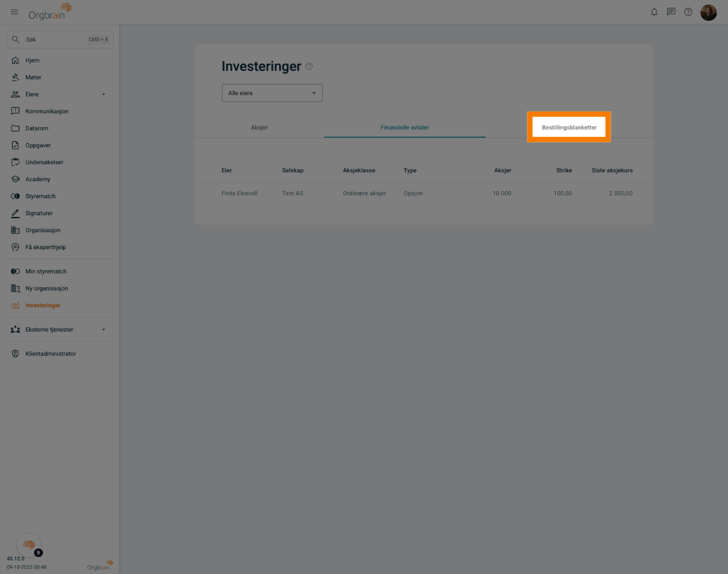Click the 10 000 shares value

click(x=502, y=193)
